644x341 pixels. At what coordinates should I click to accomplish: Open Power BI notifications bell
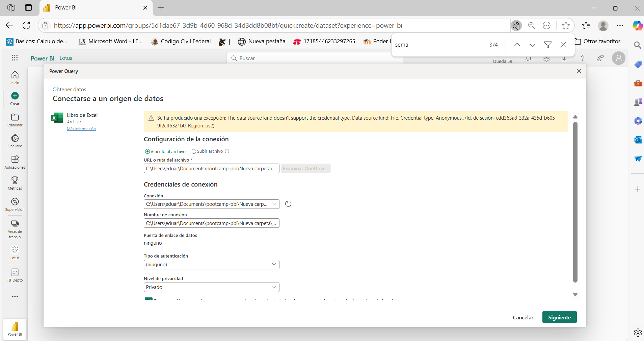528,58
